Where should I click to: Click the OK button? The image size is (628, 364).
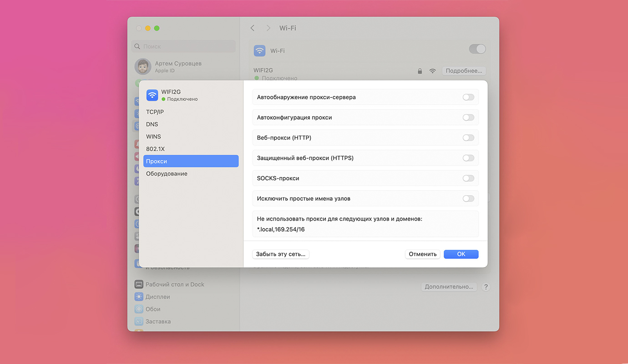coord(461,254)
